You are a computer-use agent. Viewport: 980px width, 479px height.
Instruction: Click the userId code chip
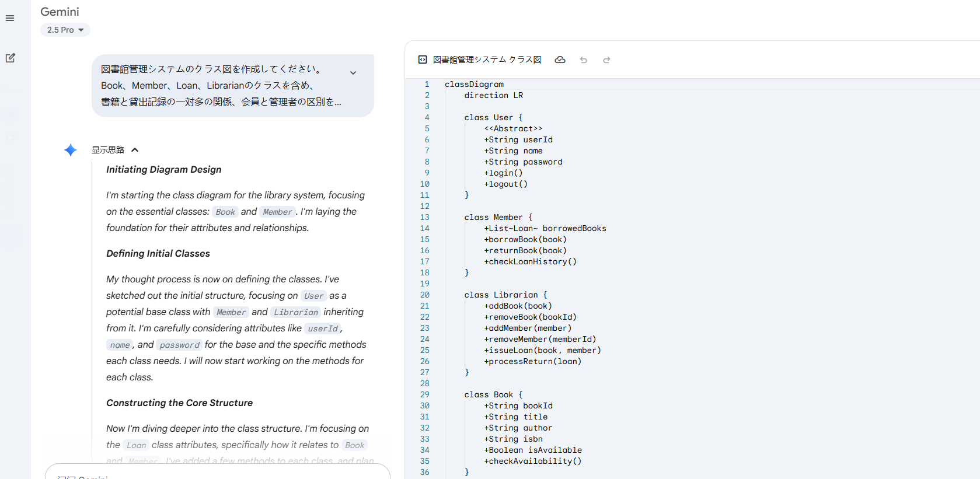(x=322, y=328)
